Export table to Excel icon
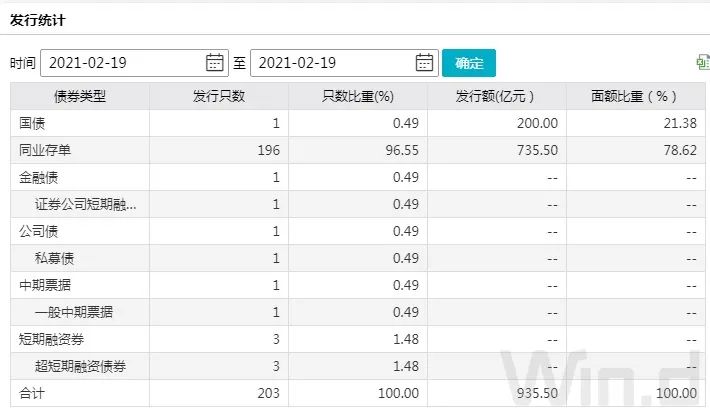 (703, 62)
